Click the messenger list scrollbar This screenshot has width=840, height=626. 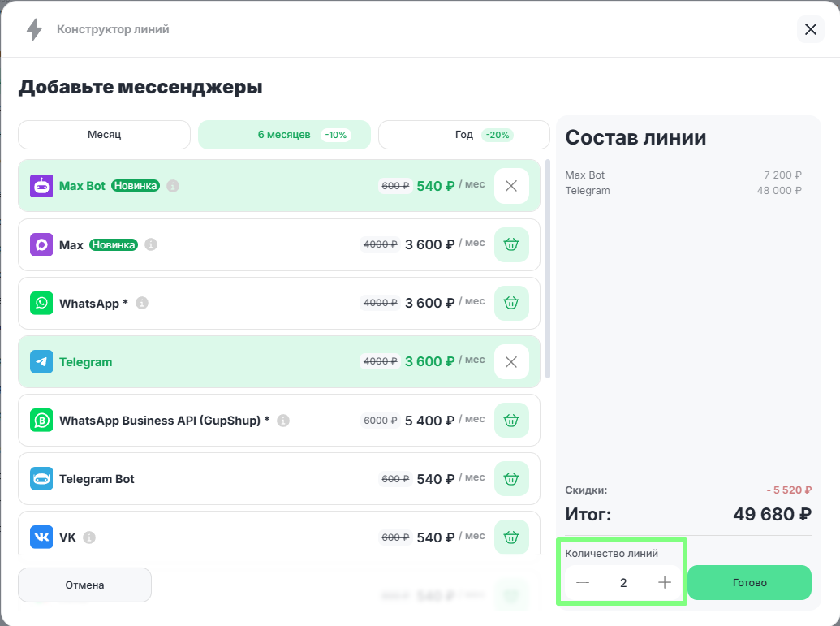(548, 268)
